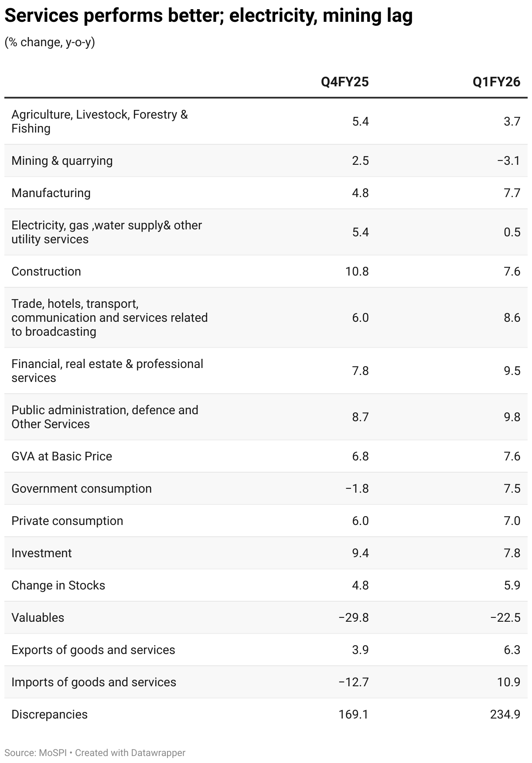Click the Q1FY26 column header

[x=496, y=82]
